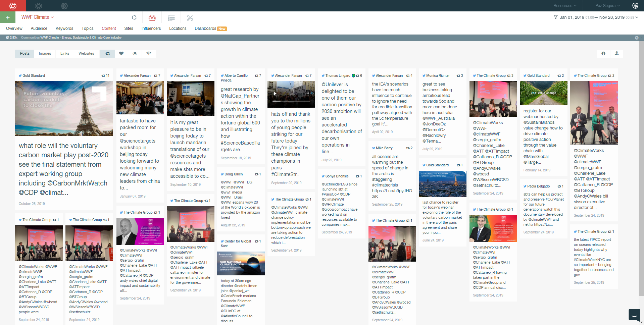Select the Posts content filter
This screenshot has height=325, width=644.
click(x=24, y=54)
